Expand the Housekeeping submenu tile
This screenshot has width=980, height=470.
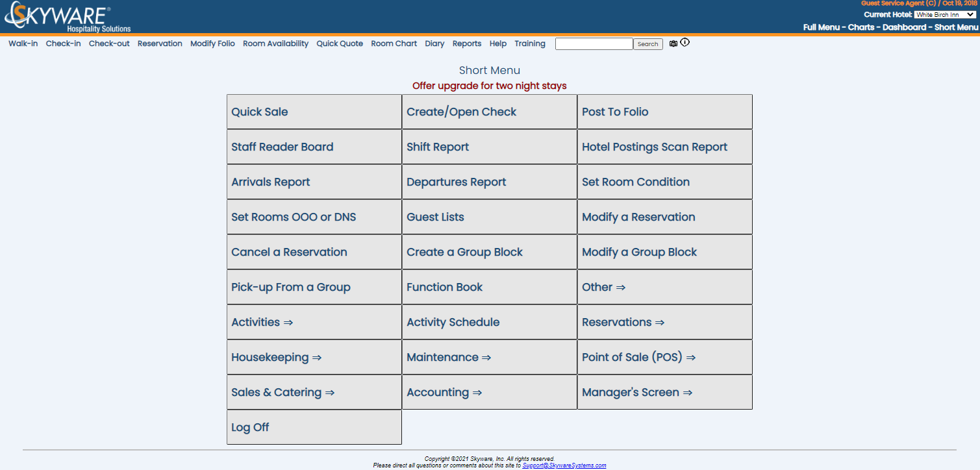coord(314,357)
